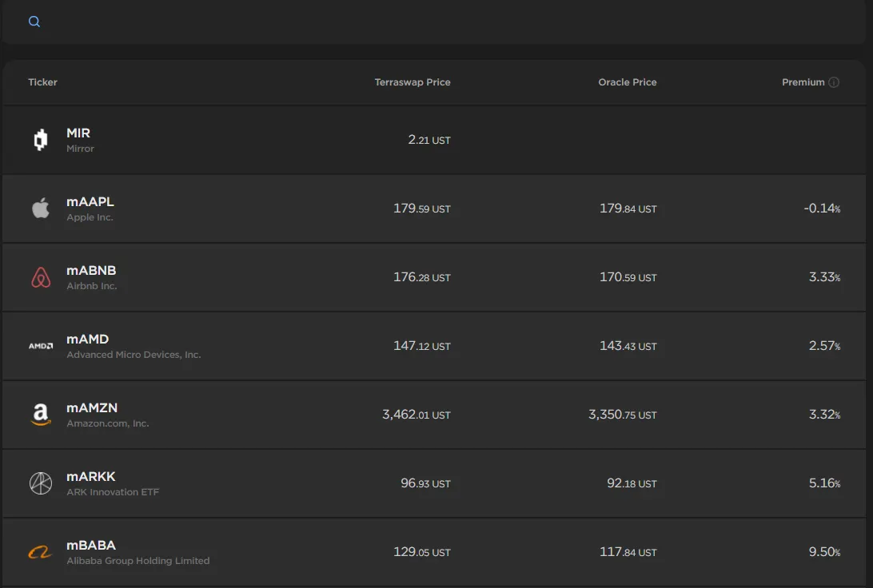
Task: Click mAMD Oracle price 143.43 UST
Action: pyautogui.click(x=628, y=346)
